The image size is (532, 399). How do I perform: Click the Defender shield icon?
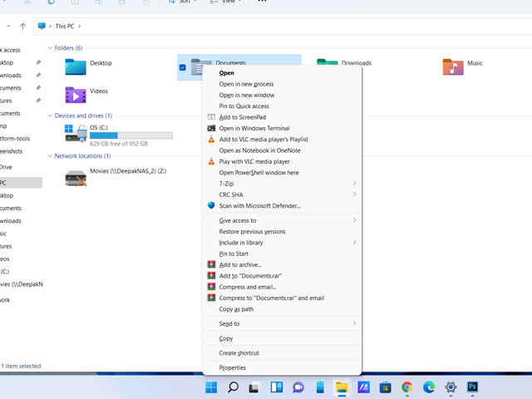(x=211, y=205)
